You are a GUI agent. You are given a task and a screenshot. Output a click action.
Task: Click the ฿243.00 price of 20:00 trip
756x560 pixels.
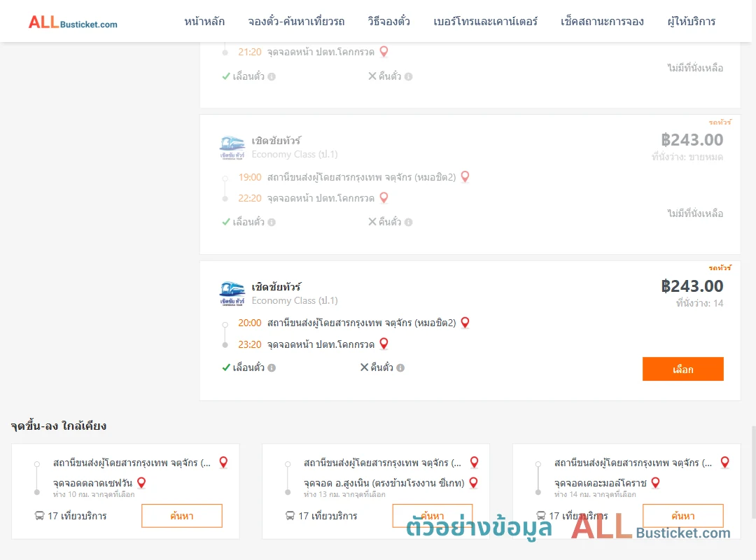click(692, 286)
